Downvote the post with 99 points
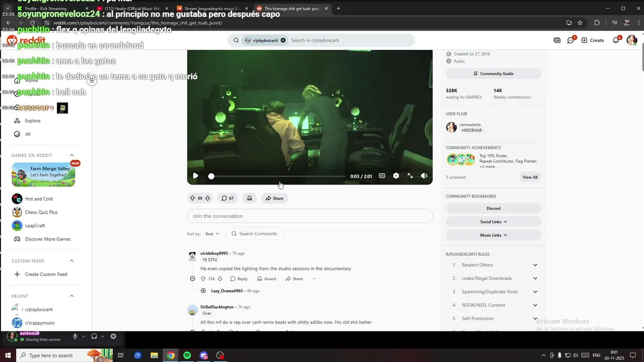This screenshot has height=362, width=644. point(207,198)
